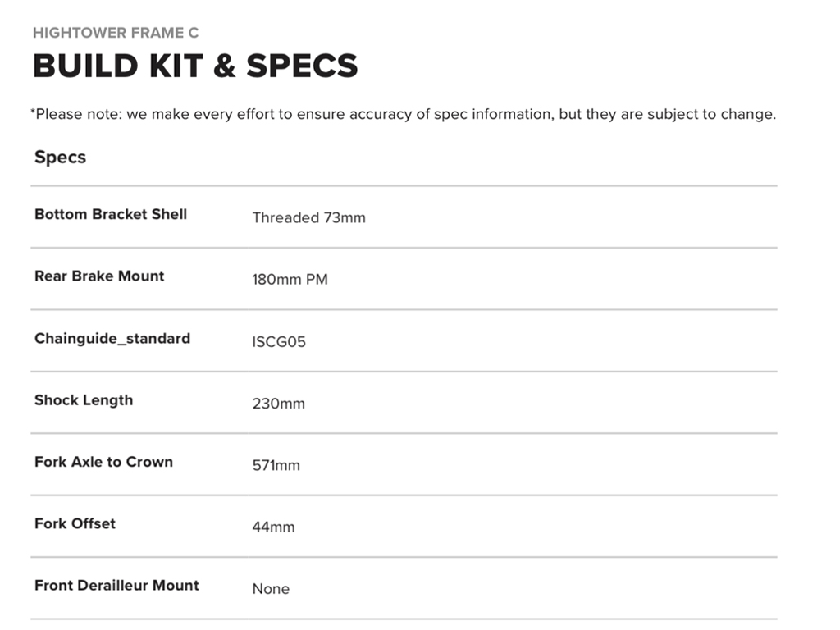Click the 'HIGHTOWER FRAME C' subtitle

click(x=116, y=33)
